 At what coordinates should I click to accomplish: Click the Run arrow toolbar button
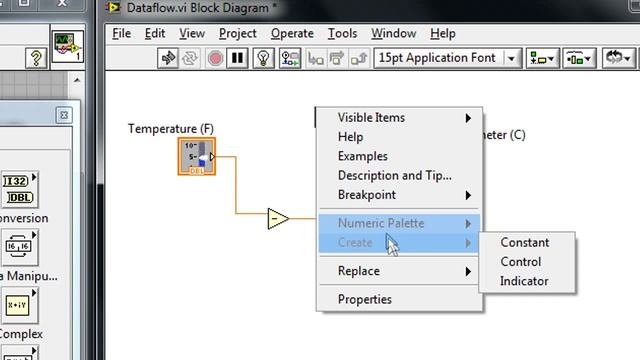(168, 58)
